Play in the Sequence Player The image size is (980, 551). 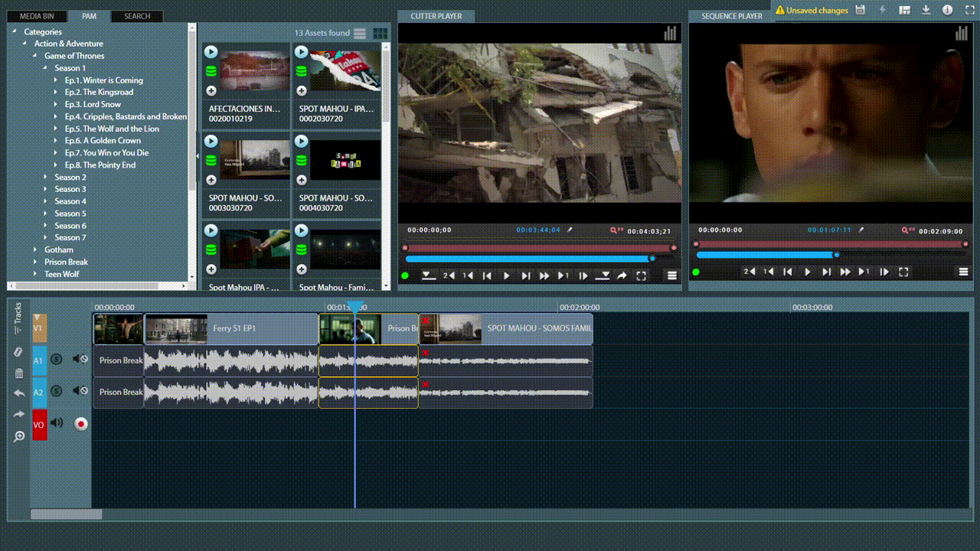click(x=808, y=272)
